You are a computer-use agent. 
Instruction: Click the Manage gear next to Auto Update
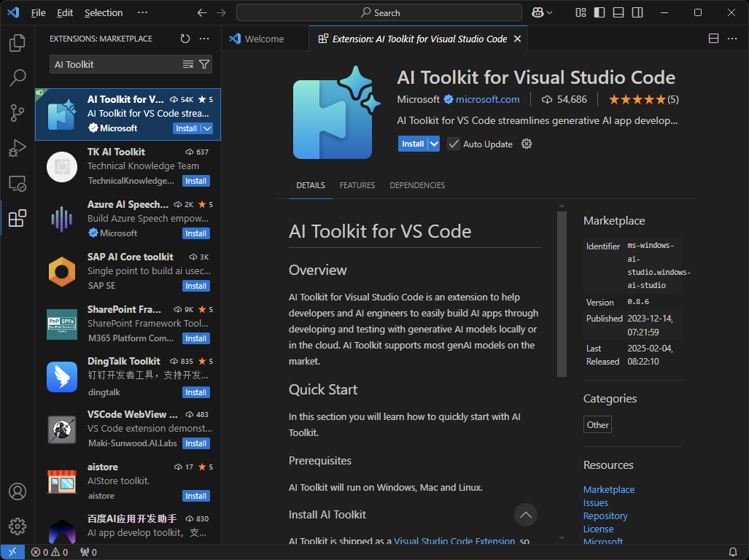click(527, 144)
